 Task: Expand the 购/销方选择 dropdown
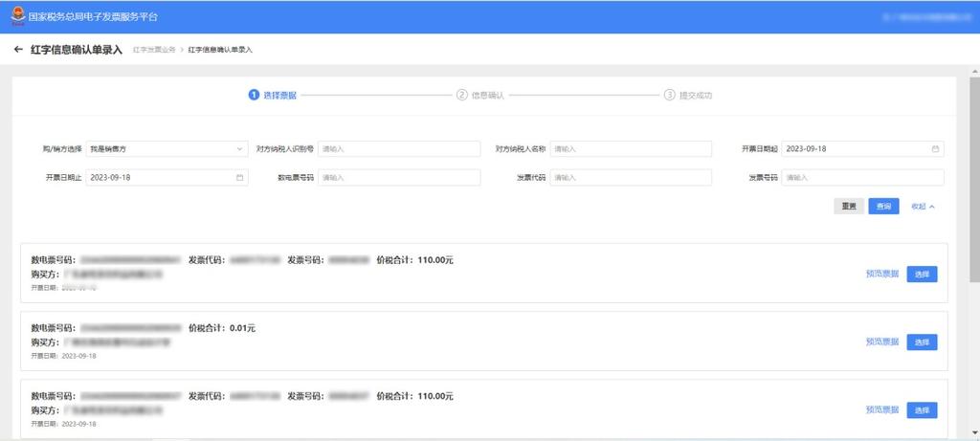pos(167,148)
